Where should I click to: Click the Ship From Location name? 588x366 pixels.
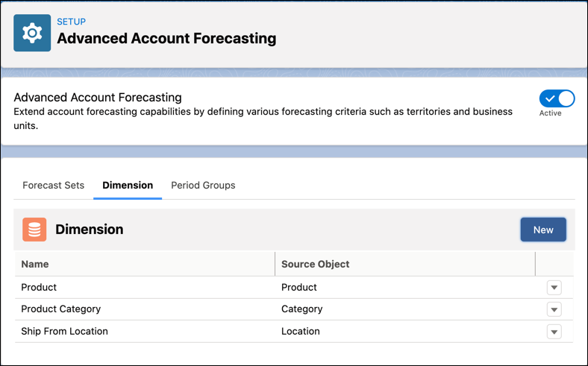[65, 331]
